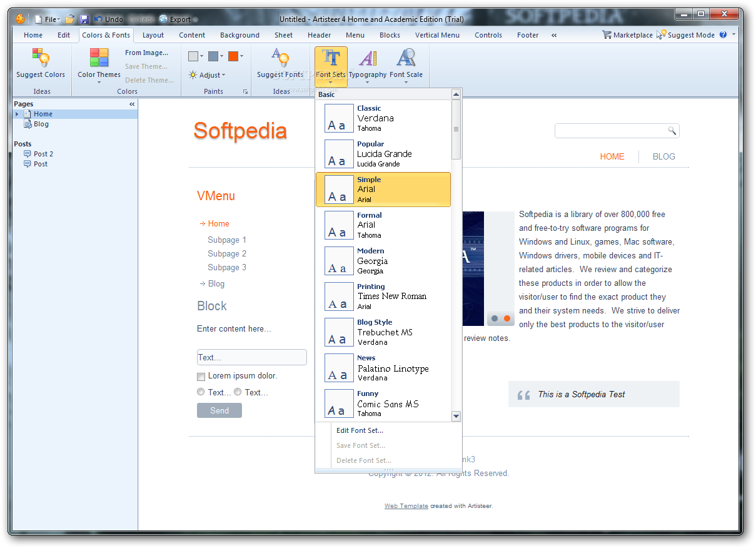Click the Suggest Fonts icon
This screenshot has width=756, height=548.
[x=280, y=58]
